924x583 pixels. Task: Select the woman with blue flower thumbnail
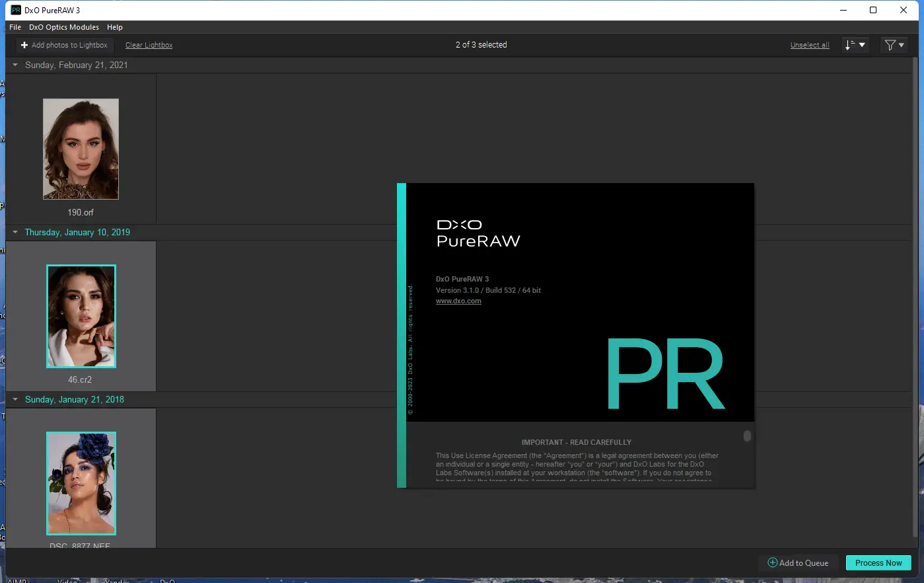(81, 483)
